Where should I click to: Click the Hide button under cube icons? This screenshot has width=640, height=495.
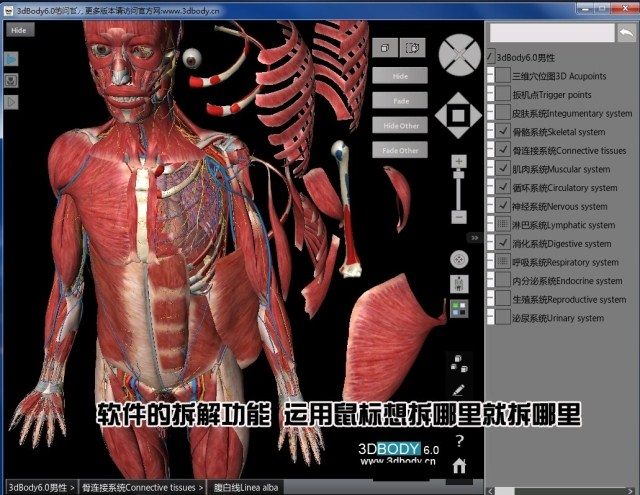400,76
